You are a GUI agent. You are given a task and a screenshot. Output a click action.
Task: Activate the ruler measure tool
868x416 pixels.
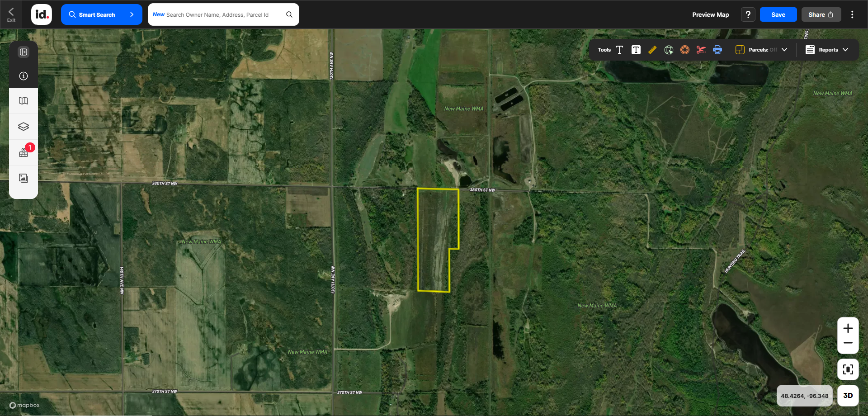point(652,50)
